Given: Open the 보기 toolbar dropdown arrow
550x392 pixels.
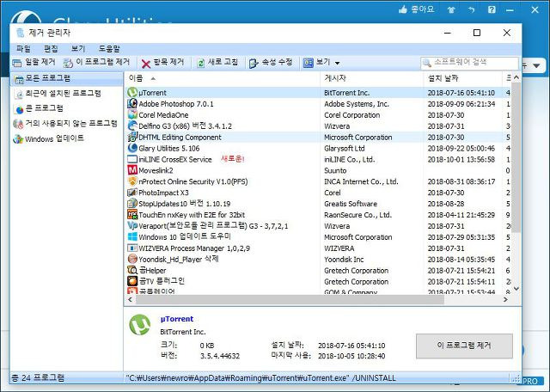Looking at the screenshot, I should point(337,63).
